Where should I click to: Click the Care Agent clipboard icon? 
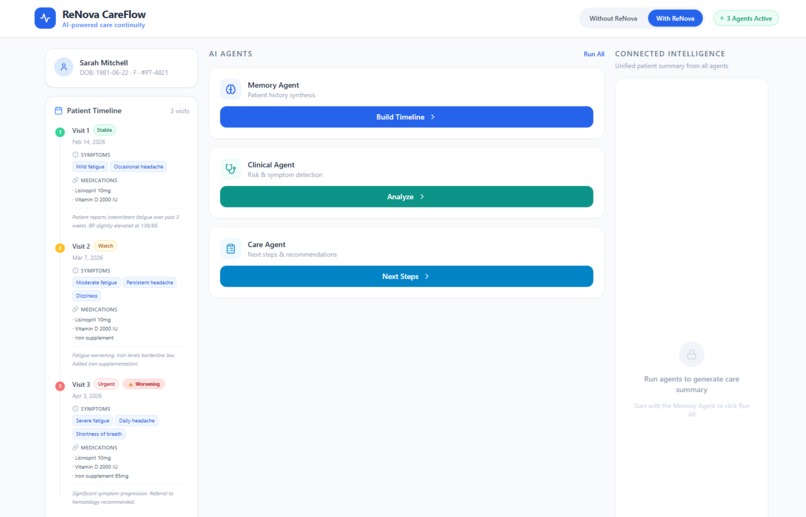coord(230,249)
